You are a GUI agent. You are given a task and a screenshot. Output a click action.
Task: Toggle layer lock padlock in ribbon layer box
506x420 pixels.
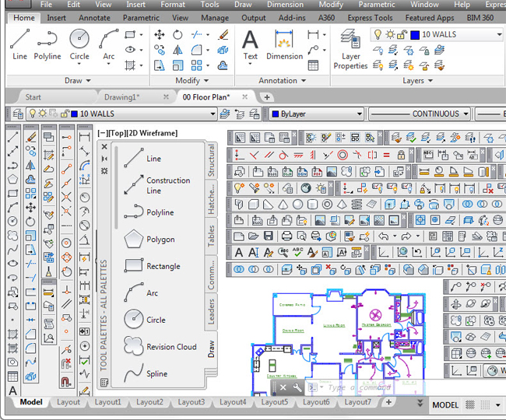[x=402, y=34]
